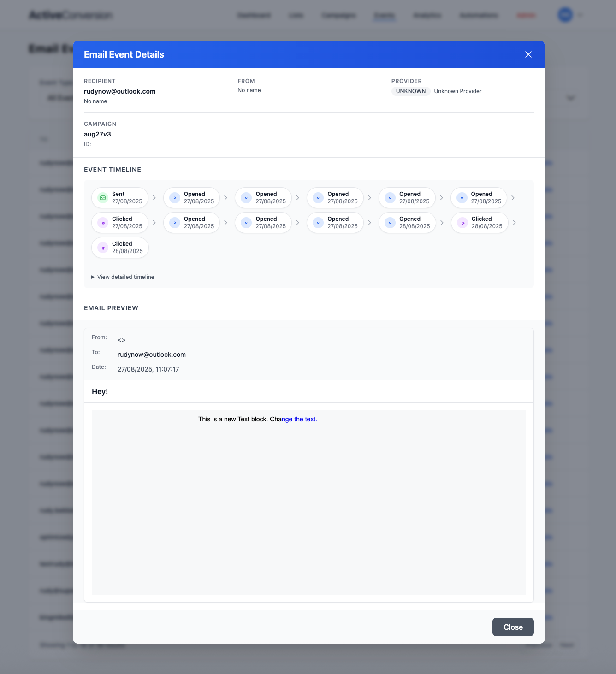Viewport: 616px width, 674px height.
Task: Open the account menu arrow next to the avatar
Action: pyautogui.click(x=580, y=15)
